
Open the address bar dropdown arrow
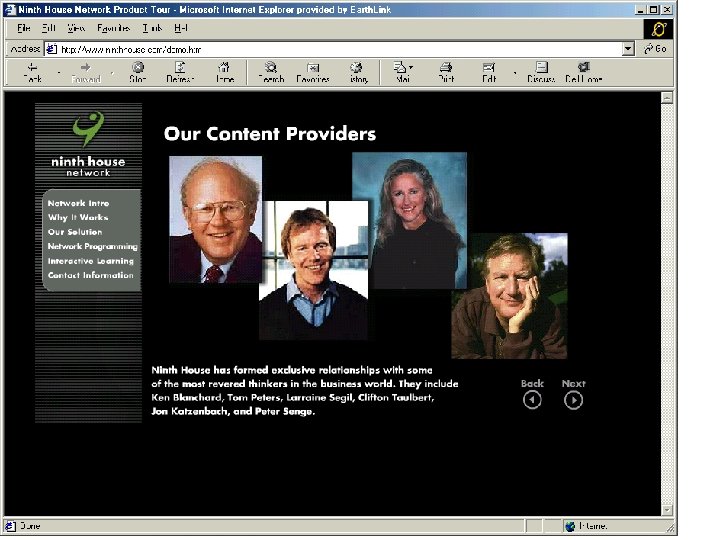tap(628, 49)
